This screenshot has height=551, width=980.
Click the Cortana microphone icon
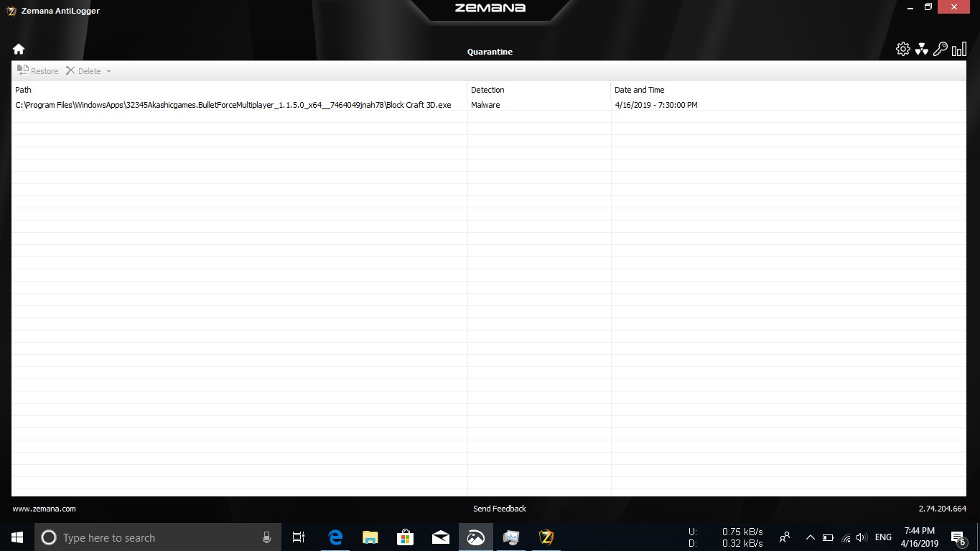[267, 537]
